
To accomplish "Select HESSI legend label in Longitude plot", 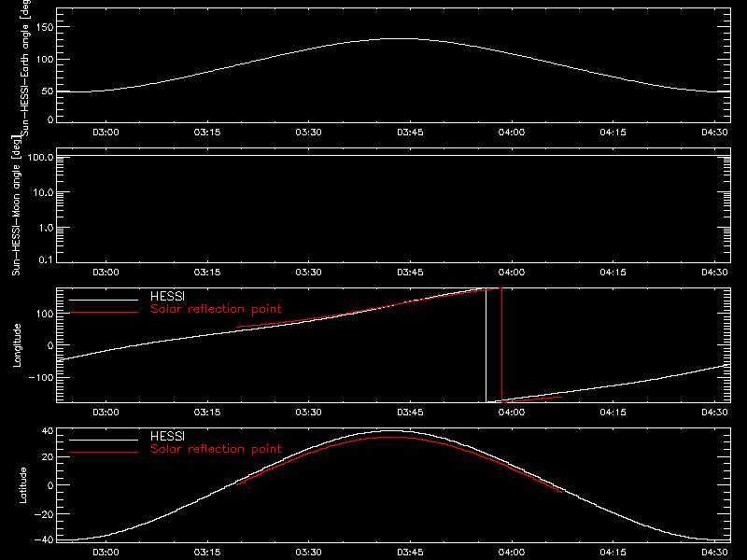I will point(167,296).
